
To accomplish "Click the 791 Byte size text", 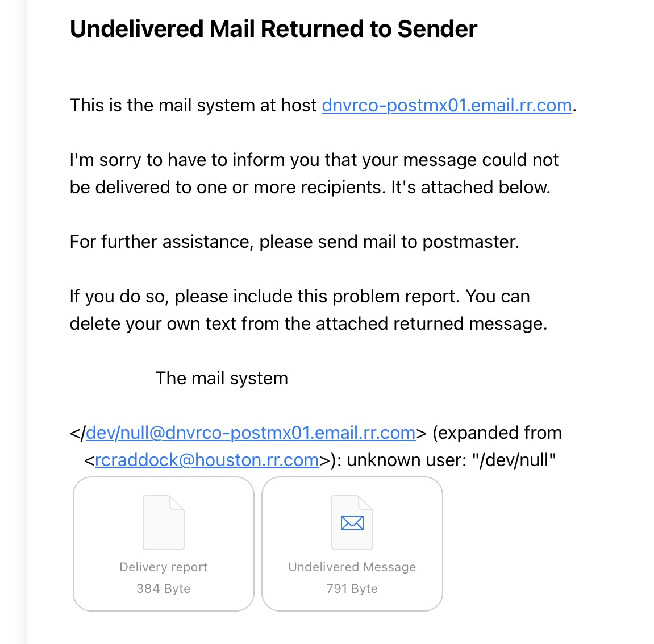I will pos(352,588).
